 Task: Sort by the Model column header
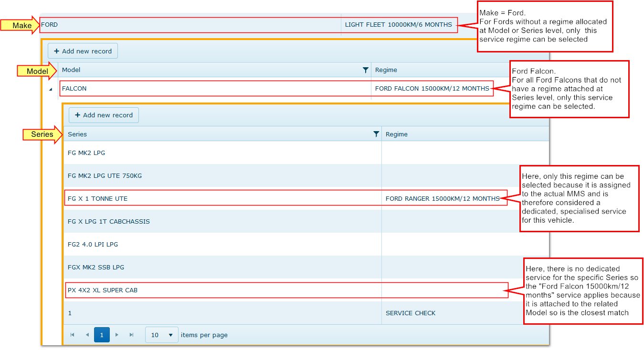(x=71, y=70)
